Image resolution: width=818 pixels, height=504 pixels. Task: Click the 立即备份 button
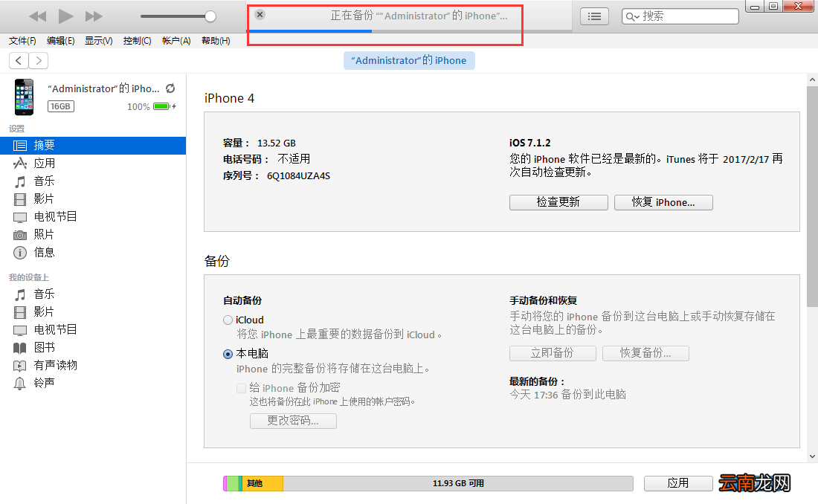pos(553,353)
